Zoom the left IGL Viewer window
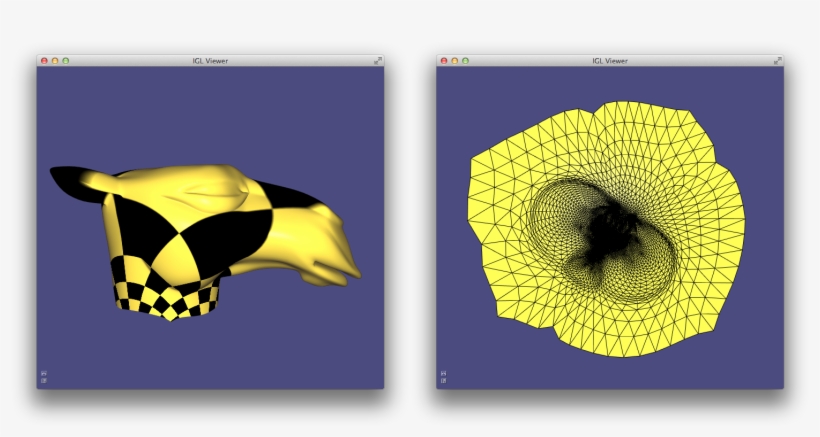The height and width of the screenshot is (437, 820). (x=66, y=61)
